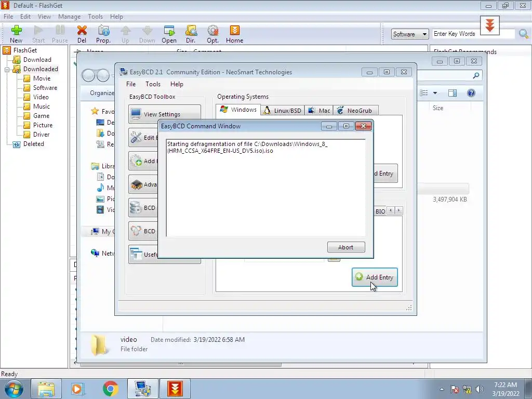Click the tab scroll right arrow near BIO
This screenshot has width=532, height=399.
[x=399, y=210]
